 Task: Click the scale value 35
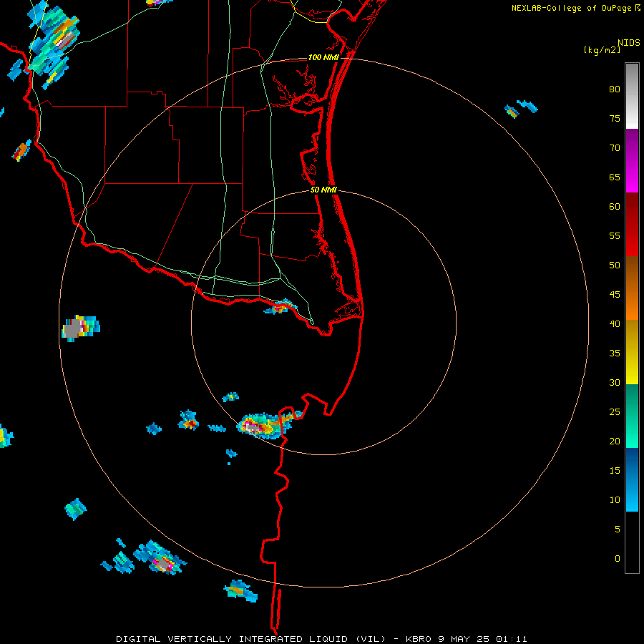click(615, 353)
